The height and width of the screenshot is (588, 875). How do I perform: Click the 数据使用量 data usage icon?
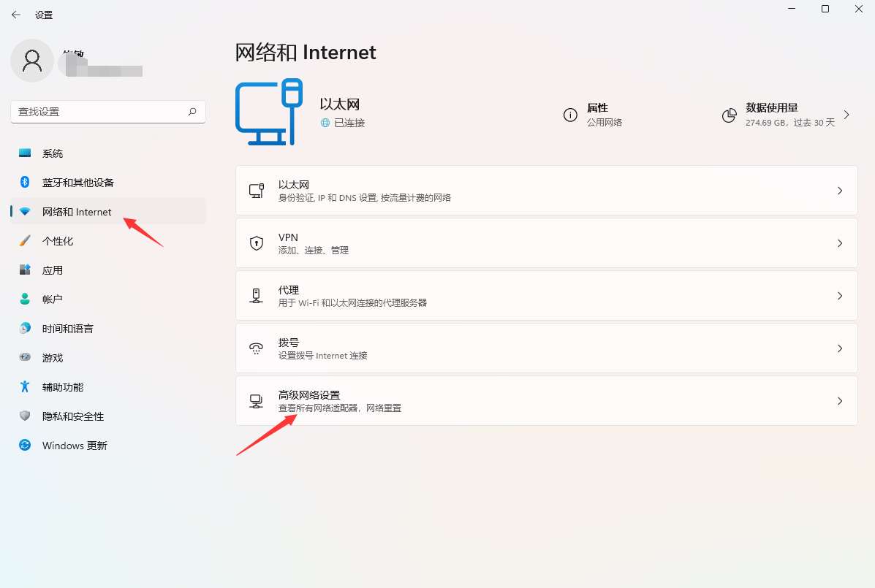coord(729,115)
